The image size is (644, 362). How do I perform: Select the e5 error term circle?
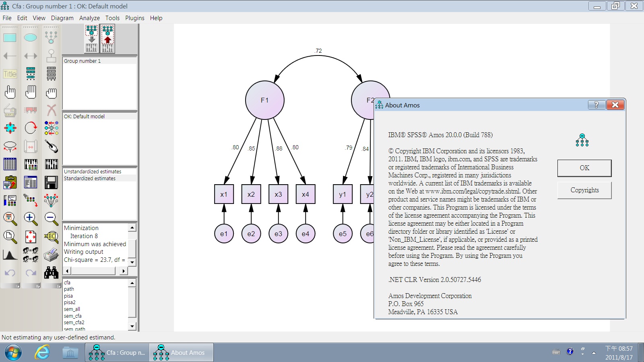(x=343, y=234)
